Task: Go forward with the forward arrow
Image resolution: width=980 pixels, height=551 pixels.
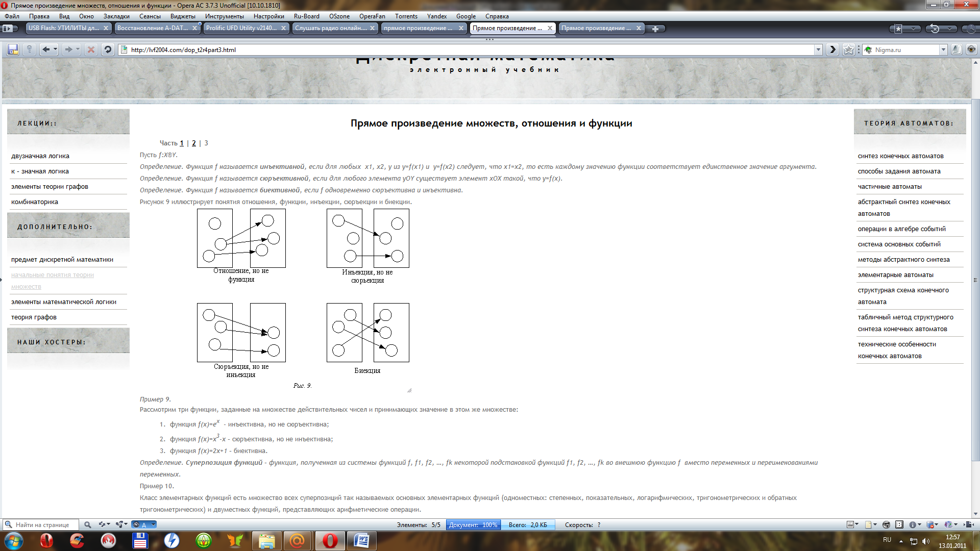Action: 68,49
